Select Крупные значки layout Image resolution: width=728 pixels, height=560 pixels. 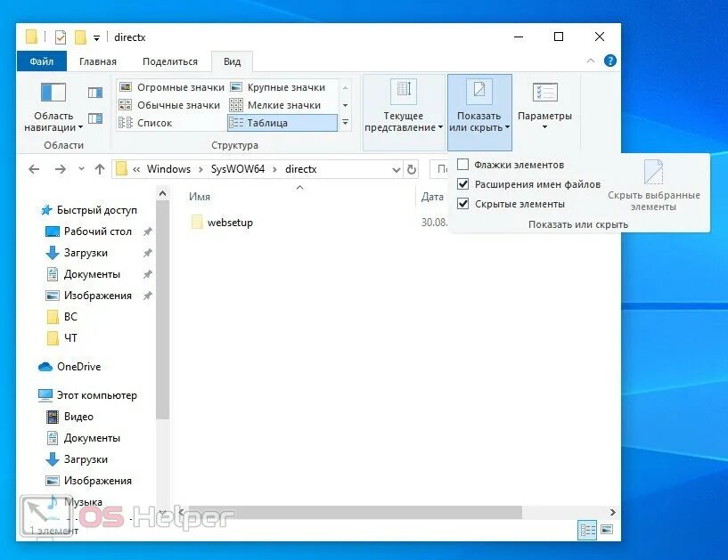[278, 87]
